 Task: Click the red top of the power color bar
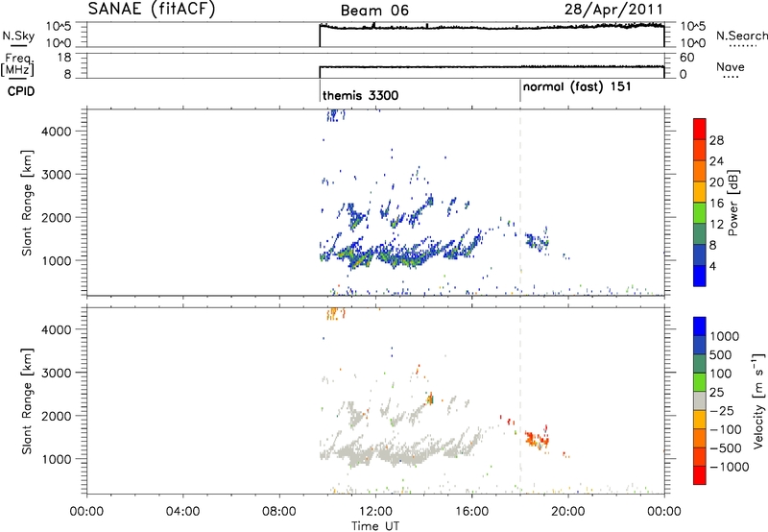tap(700, 129)
